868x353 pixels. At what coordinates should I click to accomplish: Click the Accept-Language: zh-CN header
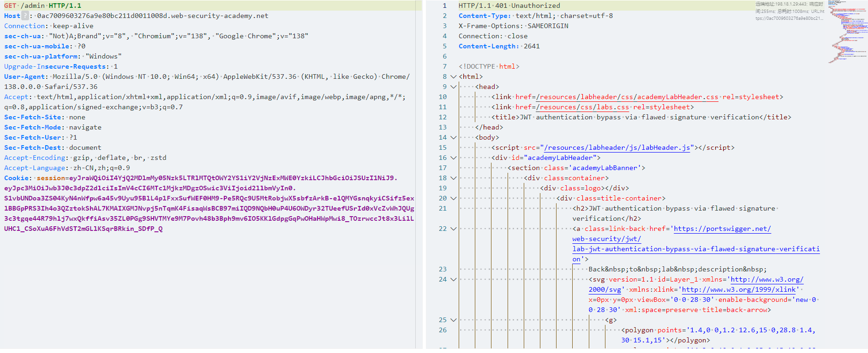click(67, 168)
